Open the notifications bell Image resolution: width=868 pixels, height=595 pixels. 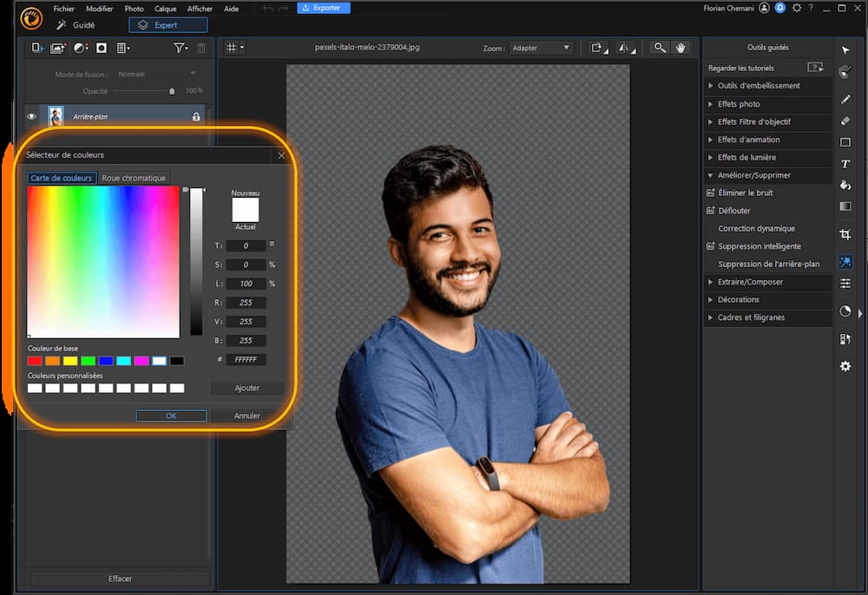click(780, 8)
